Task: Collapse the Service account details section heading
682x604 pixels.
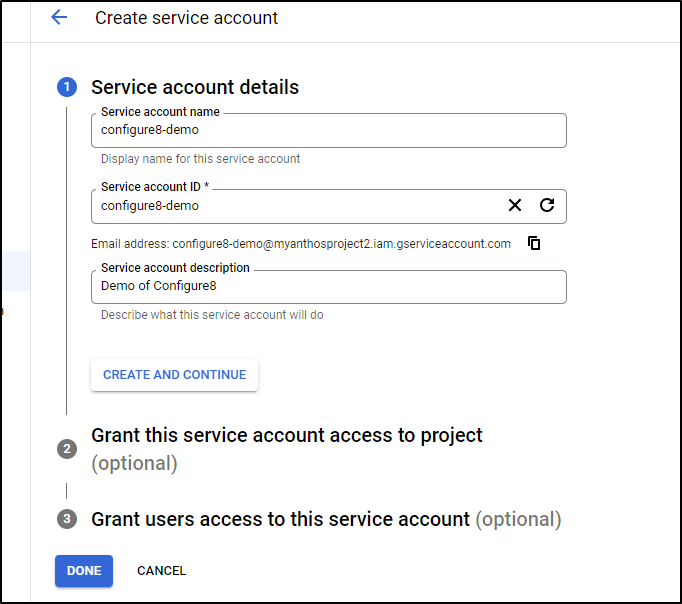Action: click(x=195, y=87)
